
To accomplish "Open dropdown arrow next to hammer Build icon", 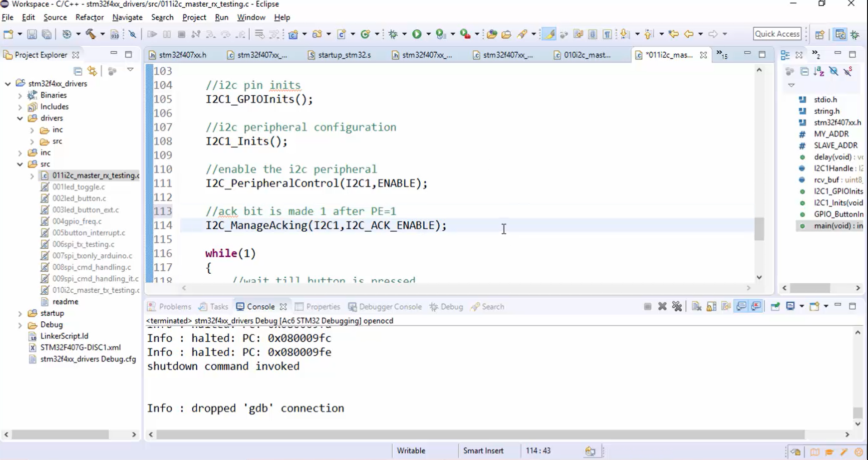I will click(102, 34).
